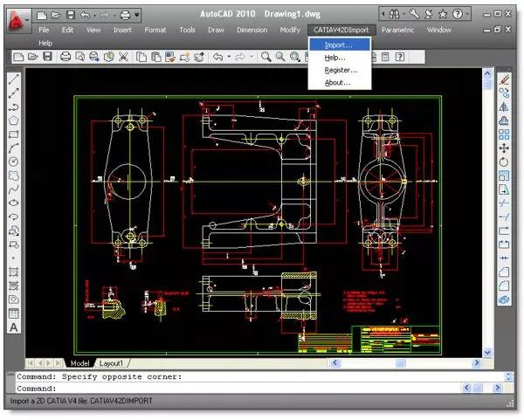Click Quick Access Plot printer button
524x420 pixels.
(125, 15)
